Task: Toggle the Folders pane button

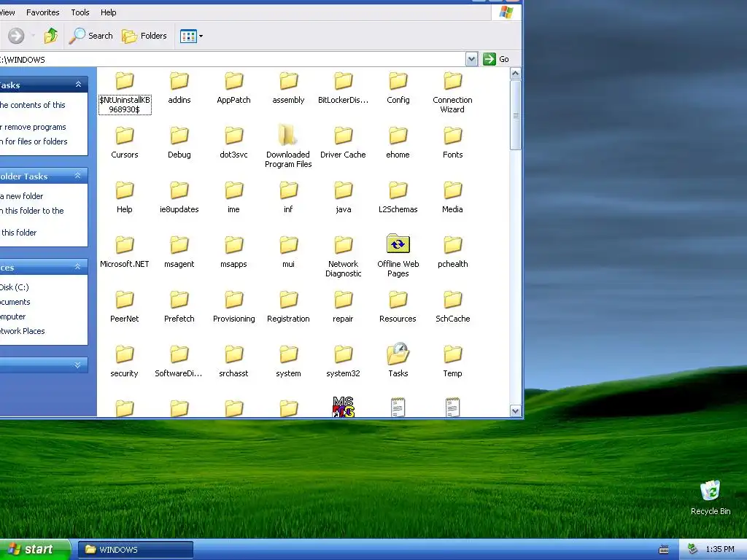Action: [144, 36]
